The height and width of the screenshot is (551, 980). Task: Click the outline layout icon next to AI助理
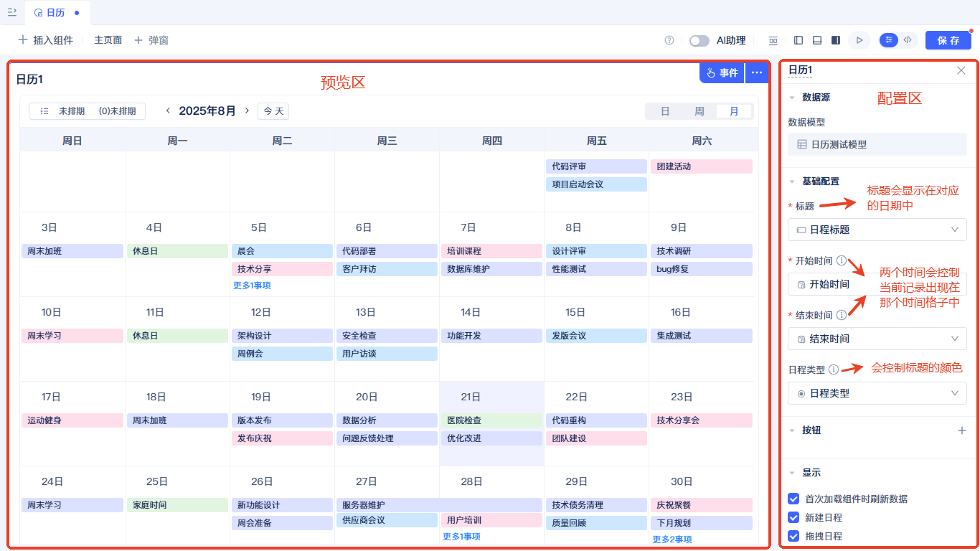click(773, 40)
